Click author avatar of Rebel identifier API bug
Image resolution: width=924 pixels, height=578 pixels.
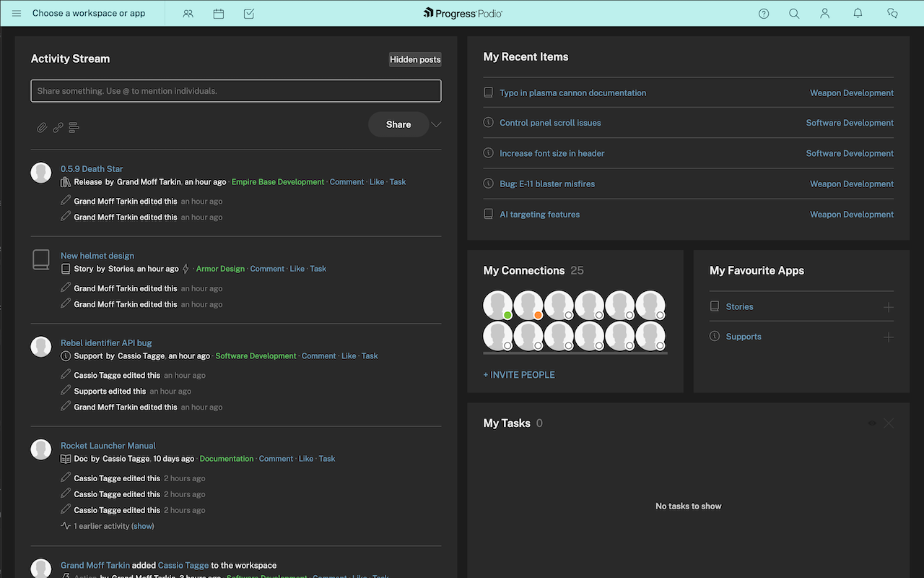[x=41, y=347]
